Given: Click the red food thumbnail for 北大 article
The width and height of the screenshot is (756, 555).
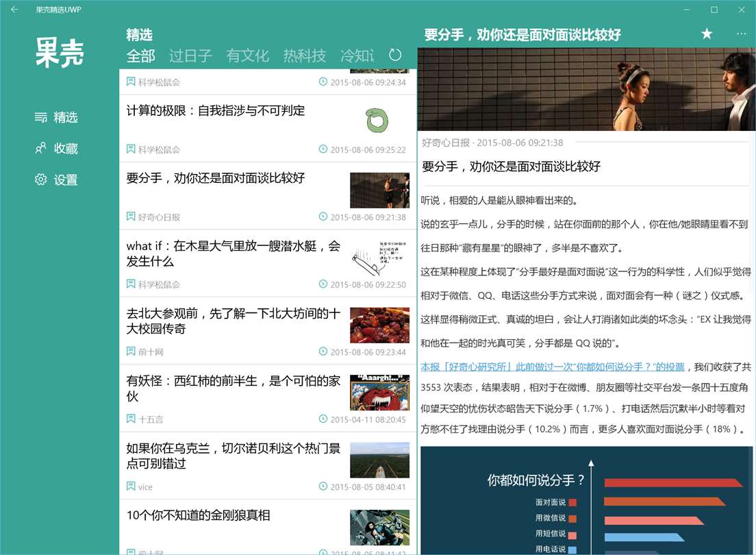Looking at the screenshot, I should point(379,325).
